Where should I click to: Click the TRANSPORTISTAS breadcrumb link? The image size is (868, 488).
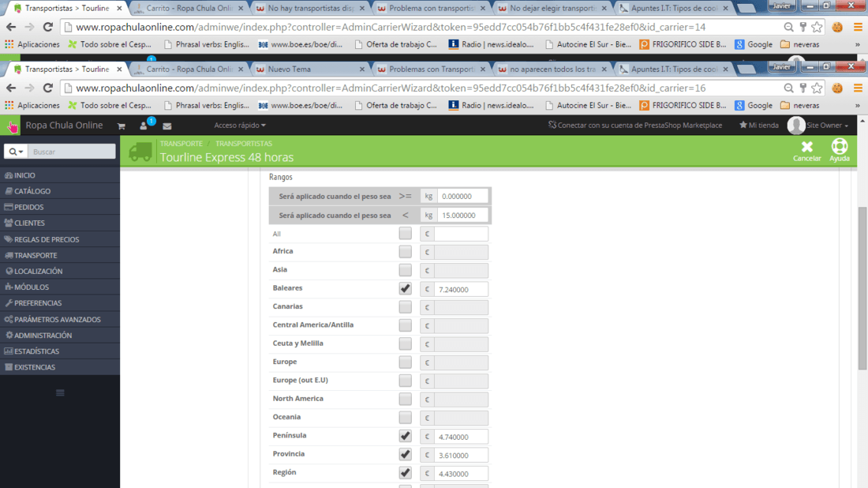pyautogui.click(x=244, y=144)
